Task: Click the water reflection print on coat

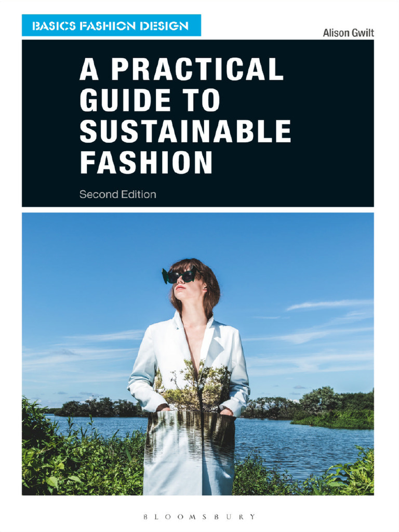Action: tap(190, 437)
